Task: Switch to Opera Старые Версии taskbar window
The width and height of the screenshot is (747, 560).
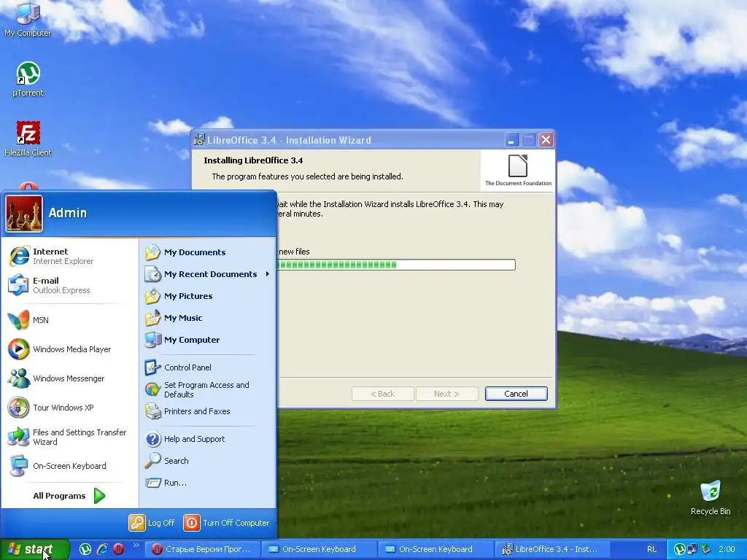Action: point(202,549)
